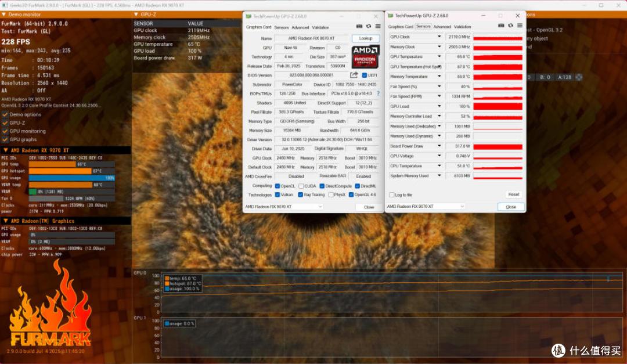Click the Driver Version field
This screenshot has width=627, height=364.
coord(327,139)
